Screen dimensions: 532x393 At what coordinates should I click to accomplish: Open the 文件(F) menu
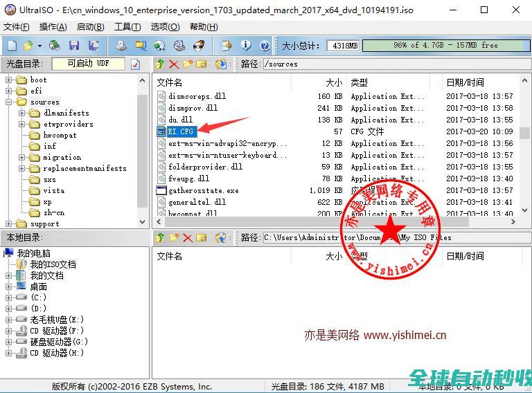point(17,26)
